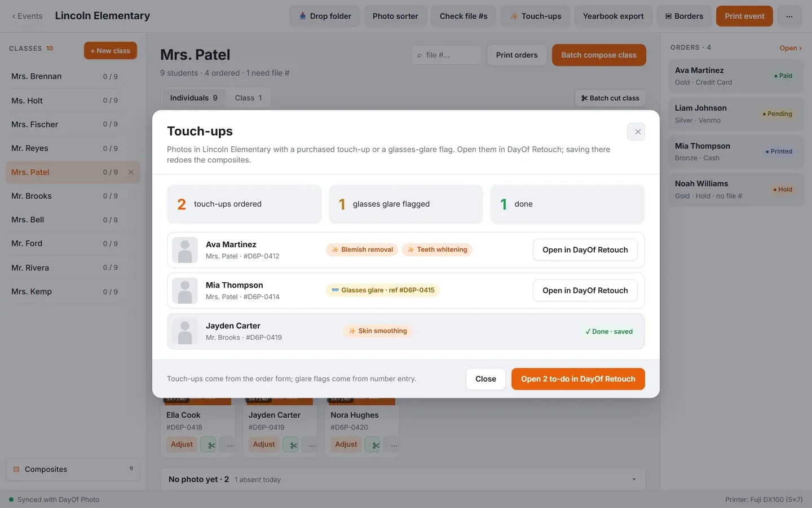
Task: Open Noah Williams's order card
Action: [x=736, y=189]
